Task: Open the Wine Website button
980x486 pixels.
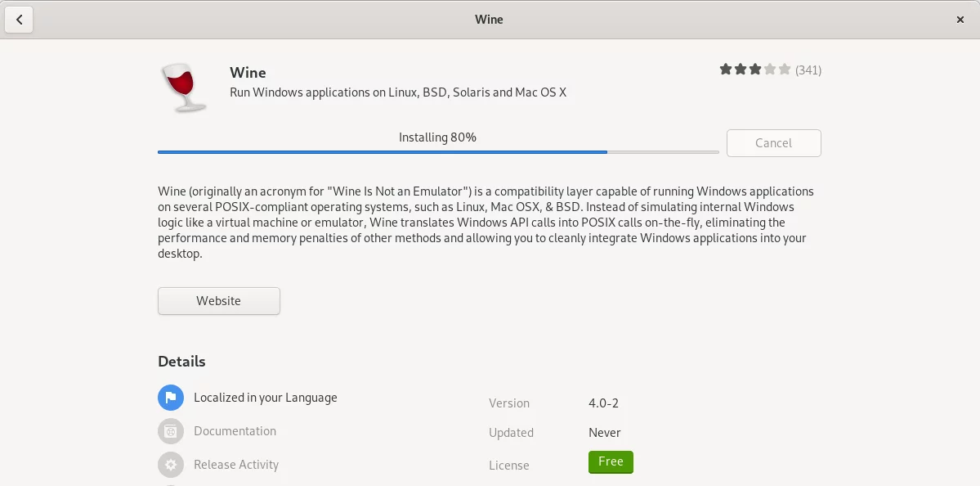Action: (219, 301)
